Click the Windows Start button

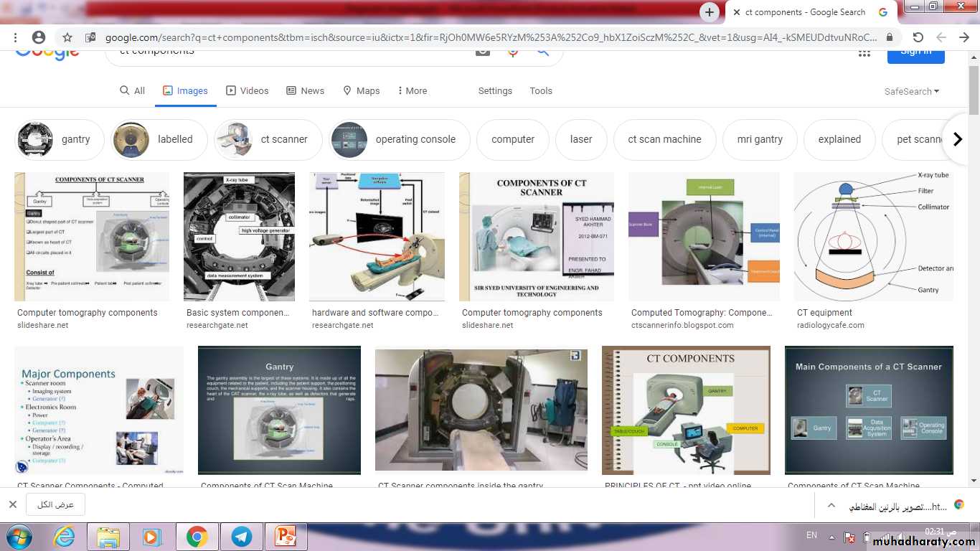[19, 537]
